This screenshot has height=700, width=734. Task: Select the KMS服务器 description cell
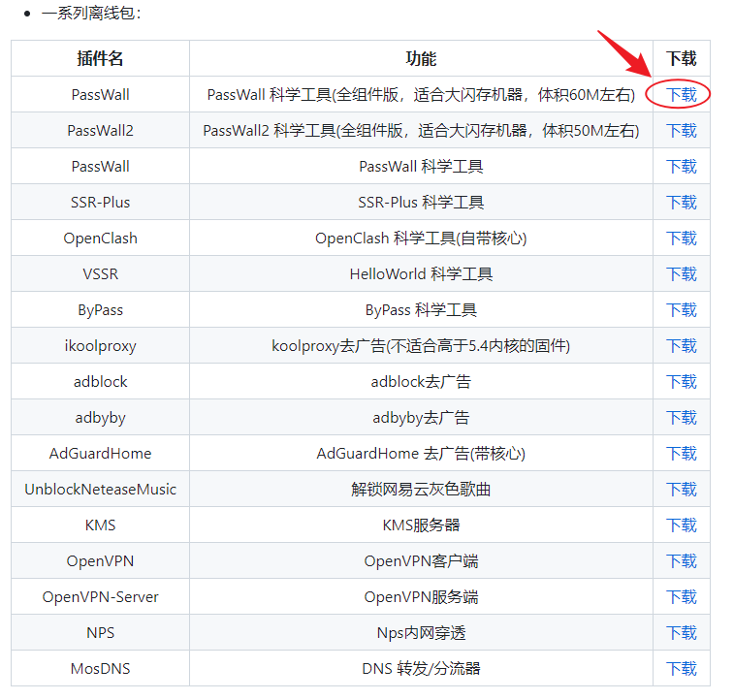[x=421, y=525]
